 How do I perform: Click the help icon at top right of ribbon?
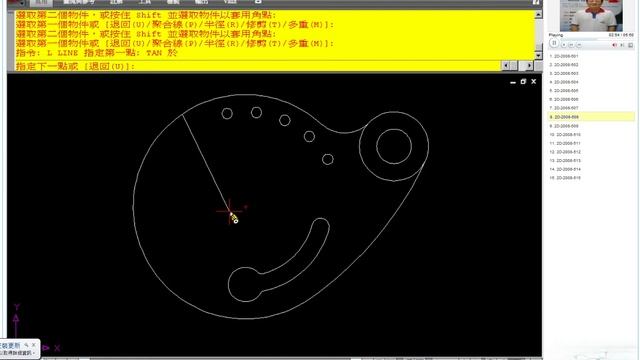tap(536, 2)
